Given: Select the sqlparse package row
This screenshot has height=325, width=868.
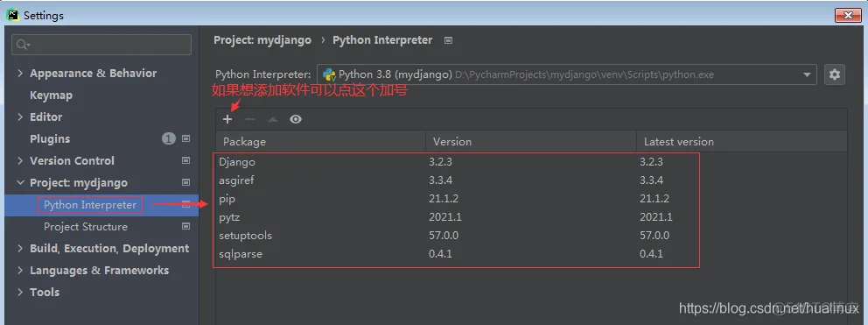Looking at the screenshot, I should tap(531, 254).
